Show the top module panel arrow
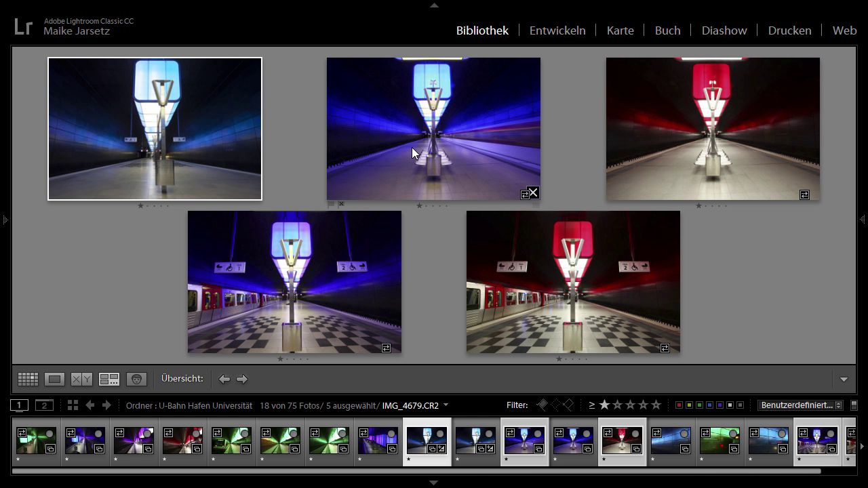 pos(434,5)
